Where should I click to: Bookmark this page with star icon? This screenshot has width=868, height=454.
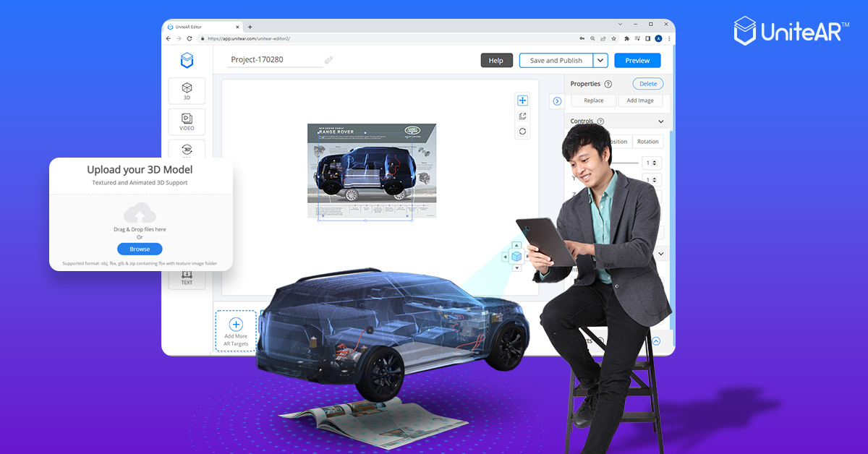pyautogui.click(x=614, y=38)
